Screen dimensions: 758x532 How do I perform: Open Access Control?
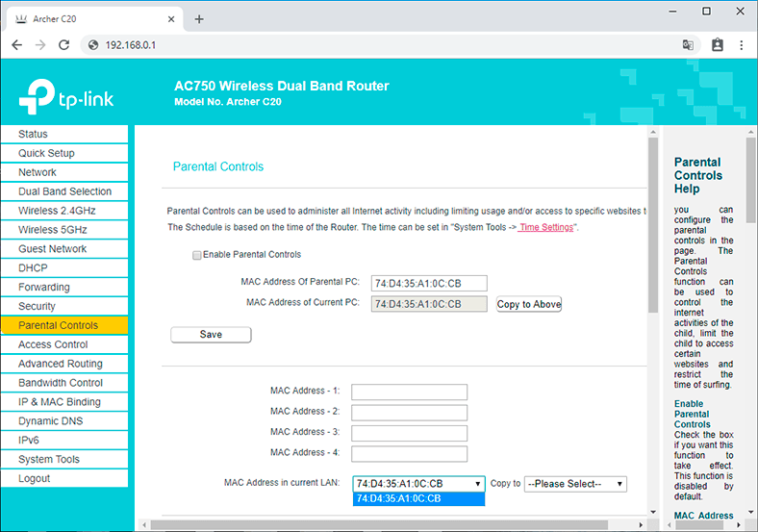[x=64, y=344]
